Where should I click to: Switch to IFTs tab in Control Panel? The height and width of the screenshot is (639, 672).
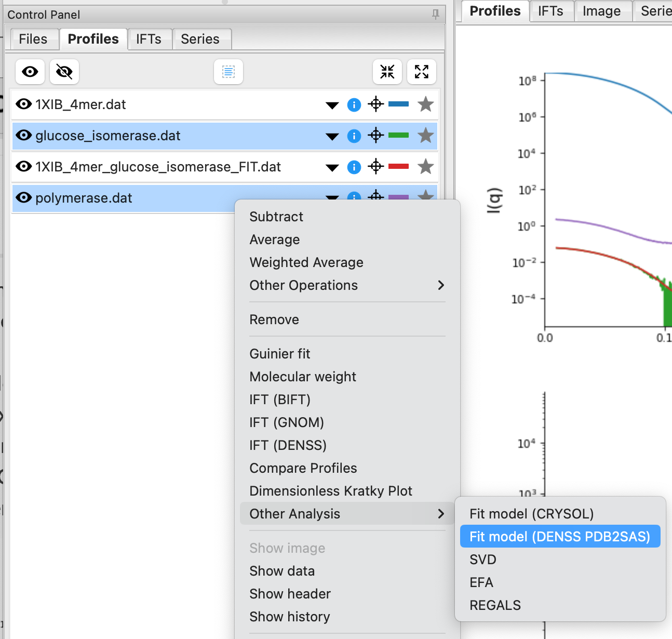pyautogui.click(x=149, y=39)
